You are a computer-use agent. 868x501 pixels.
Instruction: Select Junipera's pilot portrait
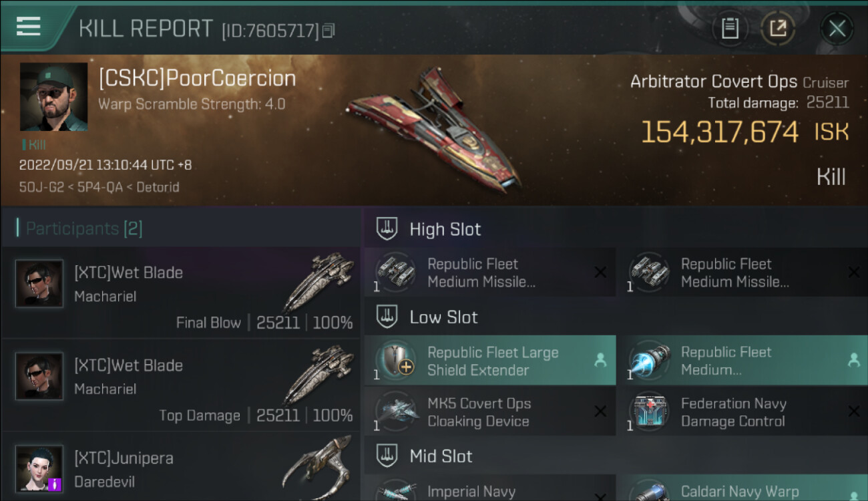(x=39, y=469)
